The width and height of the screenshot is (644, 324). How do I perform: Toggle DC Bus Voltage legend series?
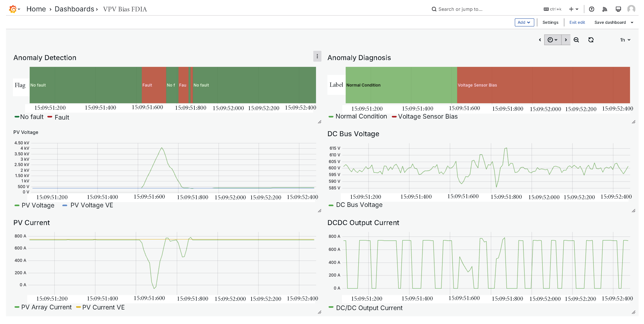355,205
